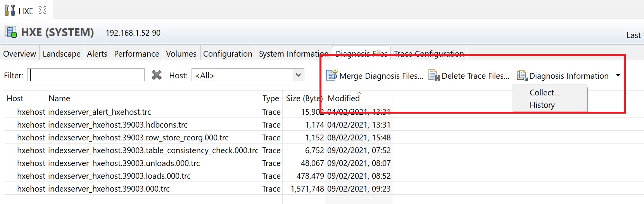Screen dimensions: 644x204
Task: Switch to the Performance tab
Action: (136, 54)
